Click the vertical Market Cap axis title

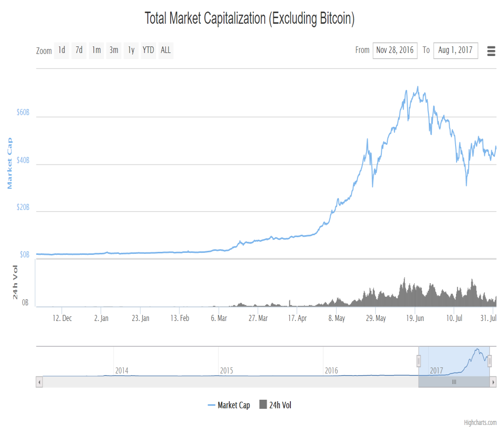10,163
